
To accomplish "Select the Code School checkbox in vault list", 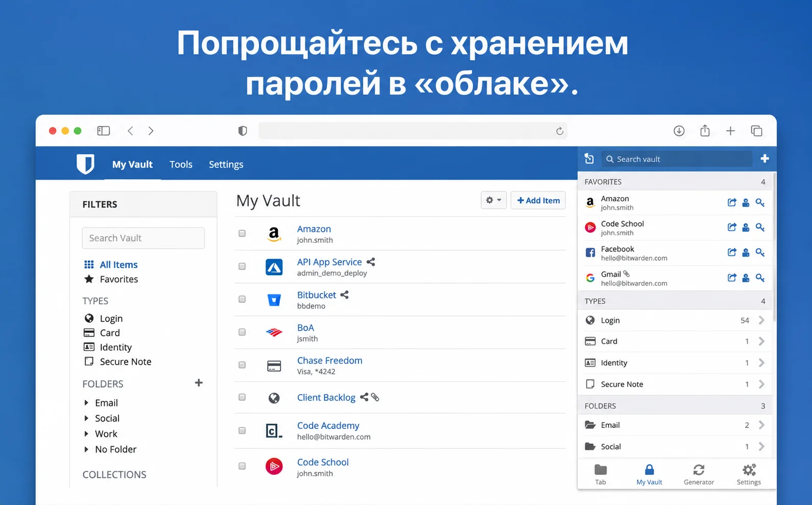I will 242,466.
